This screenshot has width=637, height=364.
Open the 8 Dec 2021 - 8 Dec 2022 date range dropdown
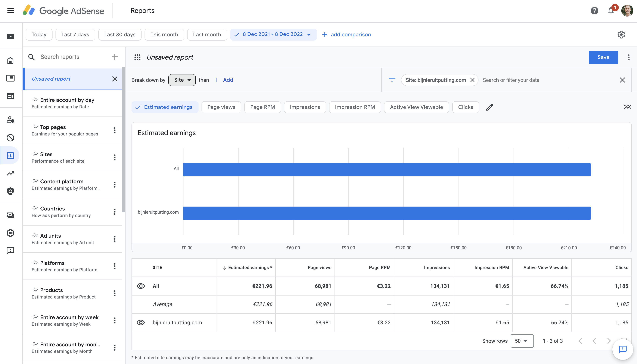coord(273,34)
